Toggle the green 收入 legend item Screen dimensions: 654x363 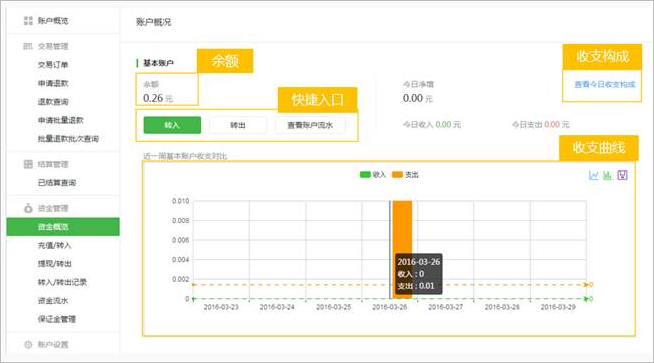pyautogui.click(x=372, y=174)
